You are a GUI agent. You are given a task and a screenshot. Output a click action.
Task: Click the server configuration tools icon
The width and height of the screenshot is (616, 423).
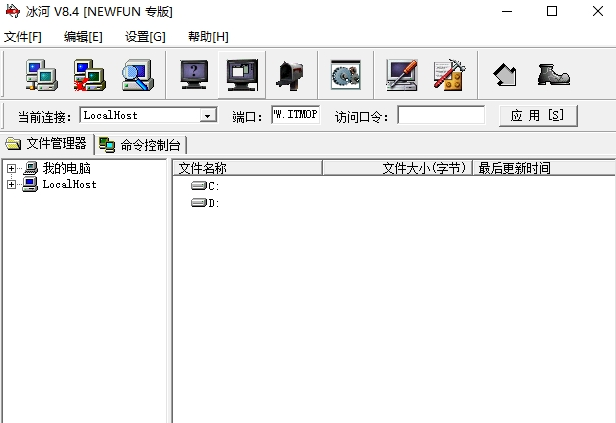449,75
